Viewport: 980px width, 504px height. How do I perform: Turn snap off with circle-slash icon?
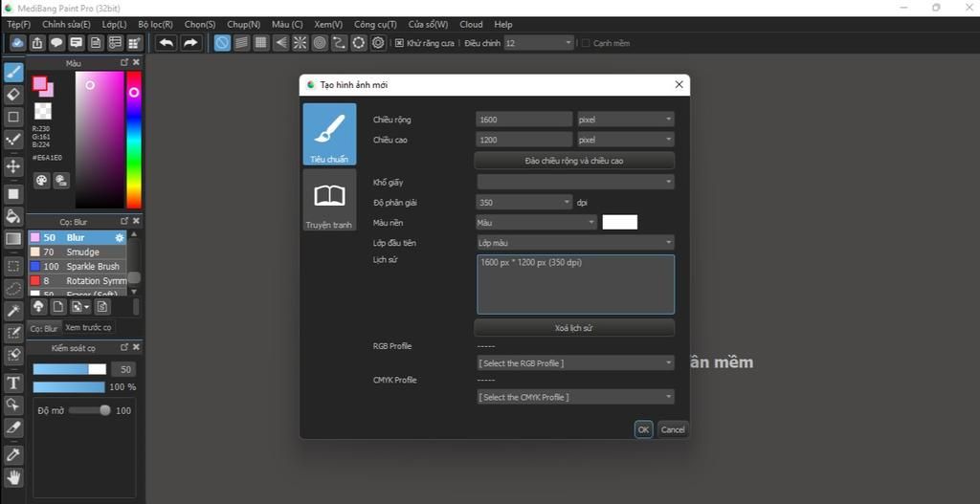pos(222,43)
